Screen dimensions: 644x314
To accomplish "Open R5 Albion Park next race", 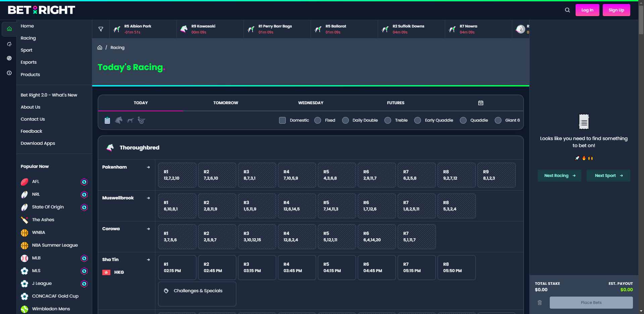I will [x=143, y=29].
